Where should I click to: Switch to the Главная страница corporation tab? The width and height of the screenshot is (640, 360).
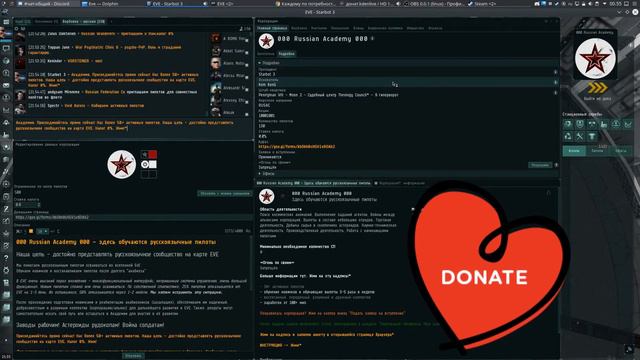tap(272, 28)
